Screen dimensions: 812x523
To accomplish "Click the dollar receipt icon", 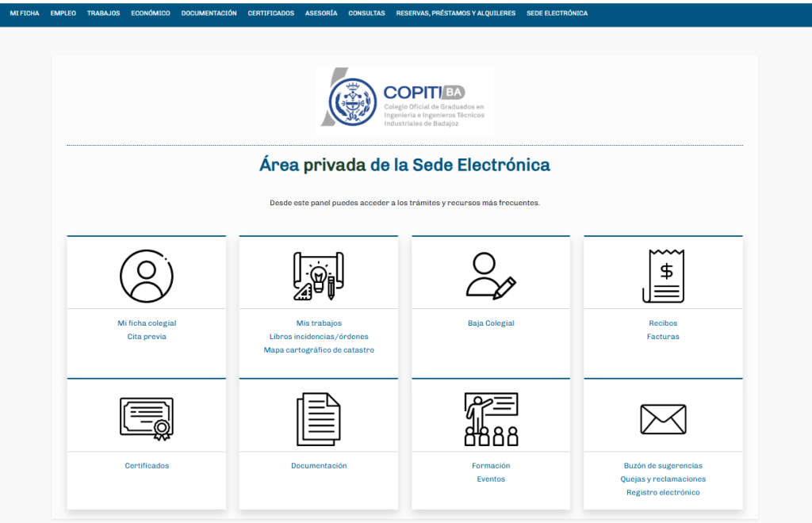I will click(664, 276).
